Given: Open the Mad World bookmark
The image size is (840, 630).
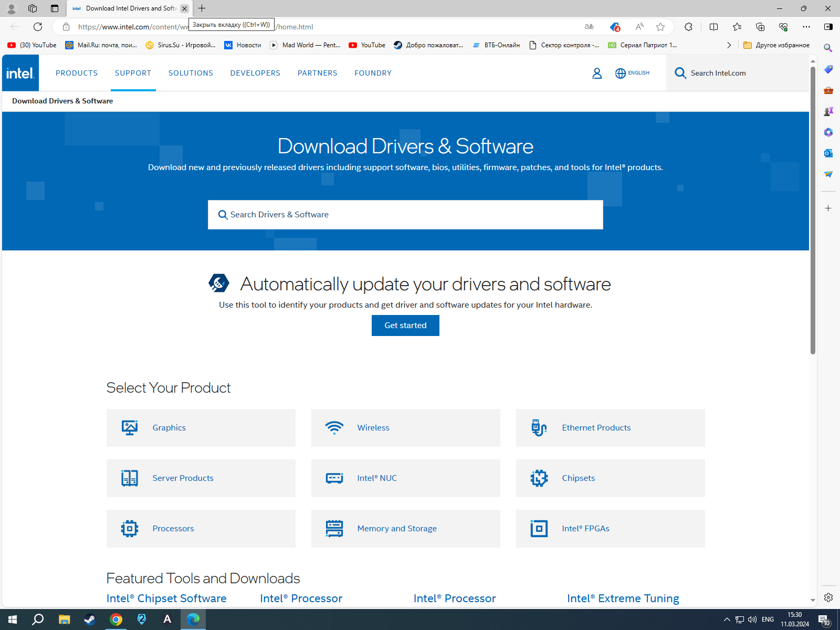Looking at the screenshot, I should [x=305, y=45].
